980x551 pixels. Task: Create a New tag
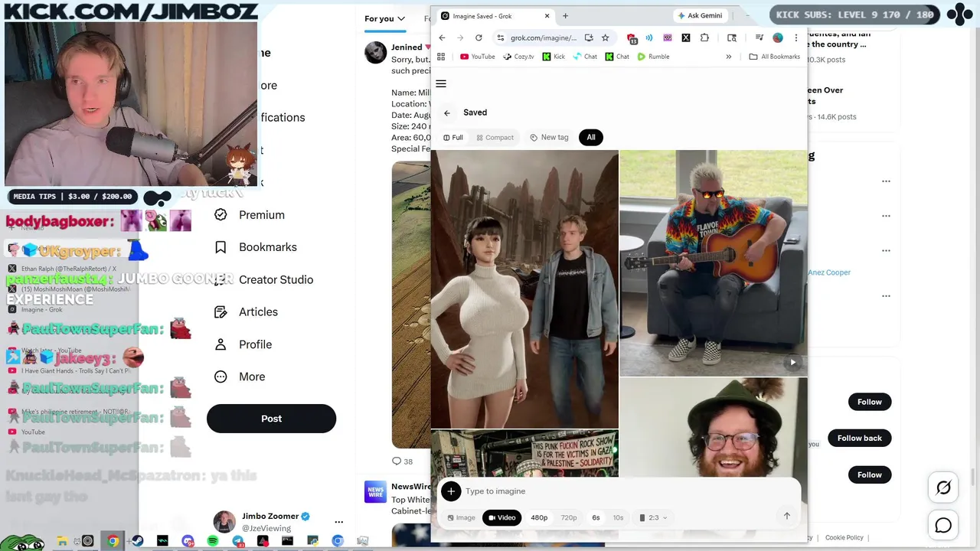tap(549, 137)
